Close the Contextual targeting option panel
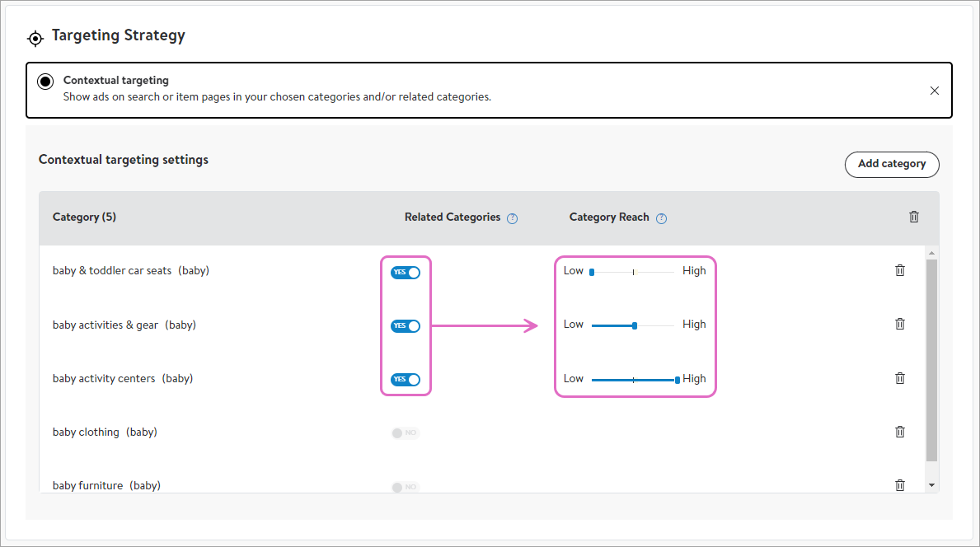The image size is (980, 547). [934, 91]
